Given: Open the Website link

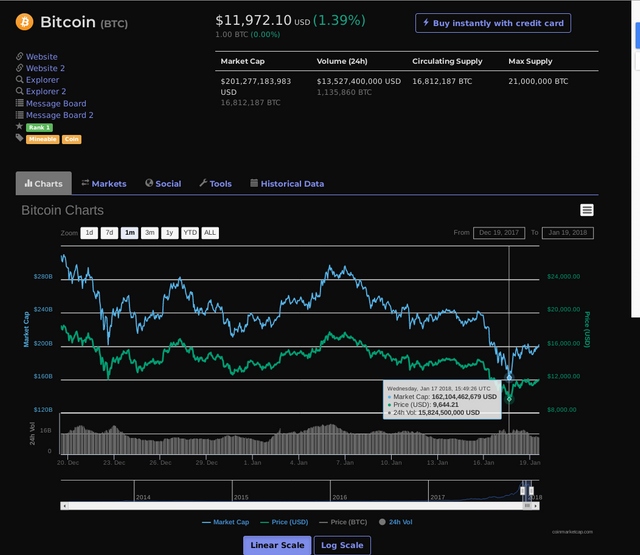Looking at the screenshot, I should click(42, 57).
